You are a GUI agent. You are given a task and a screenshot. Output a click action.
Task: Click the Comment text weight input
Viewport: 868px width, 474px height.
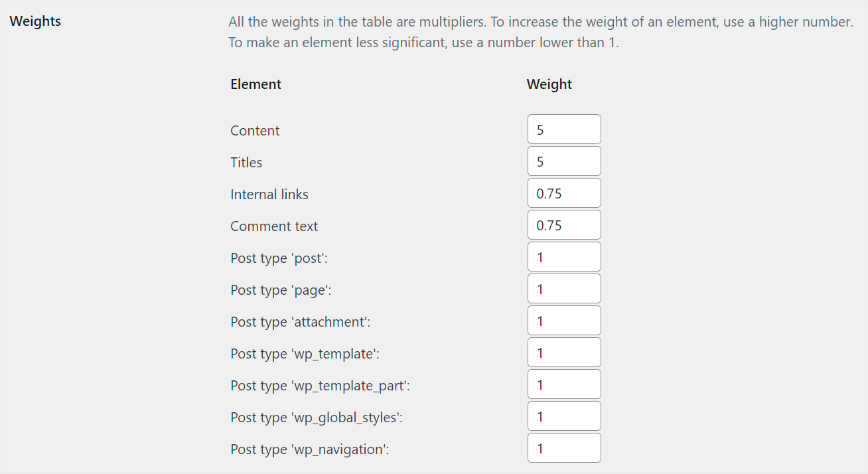coord(563,224)
